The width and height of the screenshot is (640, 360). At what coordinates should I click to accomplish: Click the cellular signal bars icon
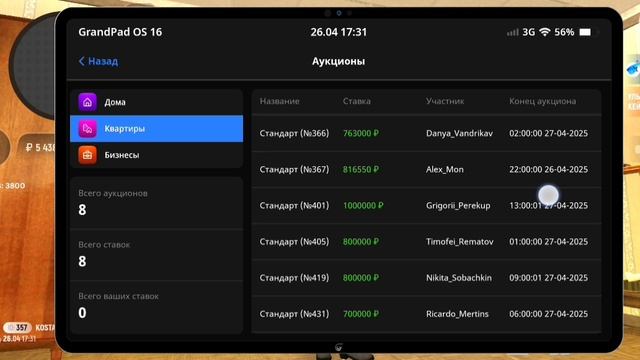click(512, 32)
